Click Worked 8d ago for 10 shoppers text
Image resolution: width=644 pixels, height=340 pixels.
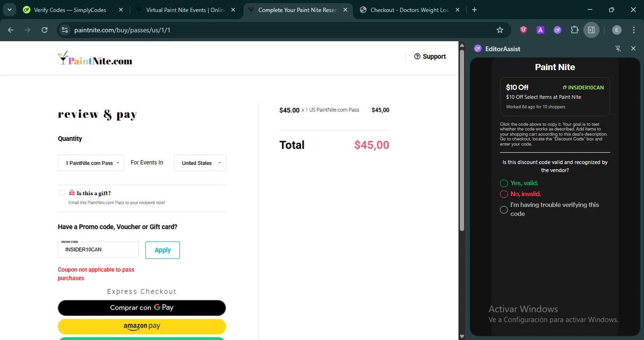point(536,107)
